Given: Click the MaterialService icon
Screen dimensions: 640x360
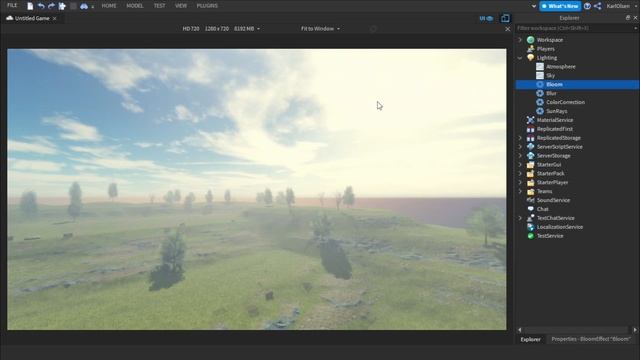Looking at the screenshot, I should (531, 120).
